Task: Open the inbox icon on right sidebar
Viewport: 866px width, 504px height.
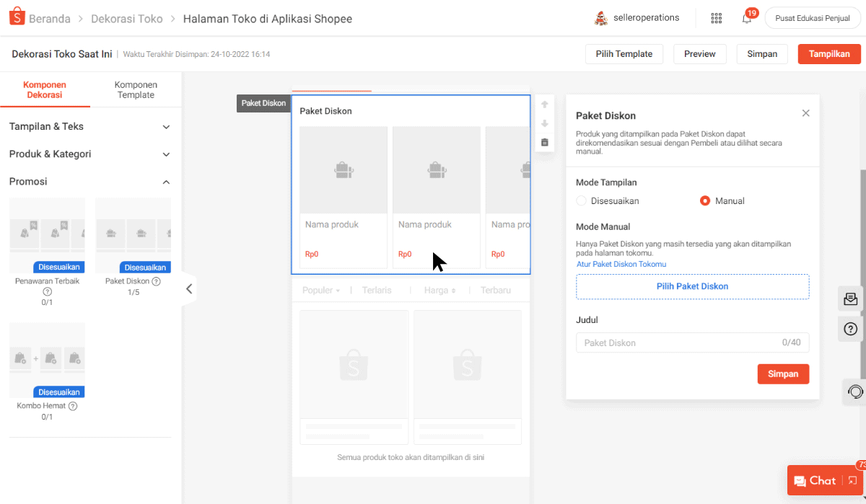Action: pyautogui.click(x=851, y=299)
